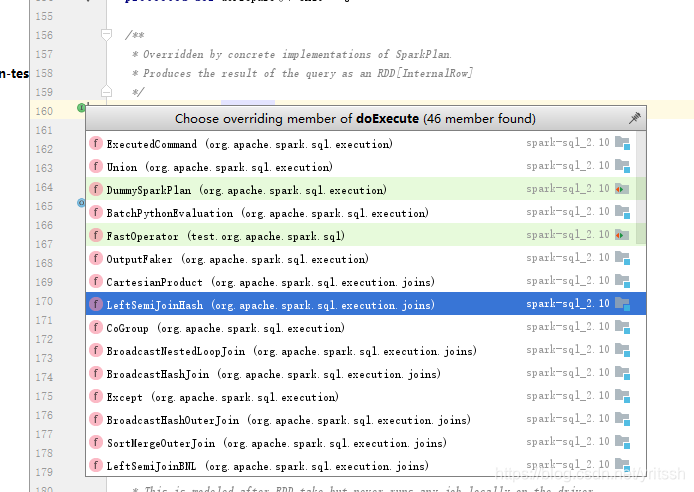
Task: Click test-source folder icon in DummySparkPlan row
Action: tap(622, 189)
